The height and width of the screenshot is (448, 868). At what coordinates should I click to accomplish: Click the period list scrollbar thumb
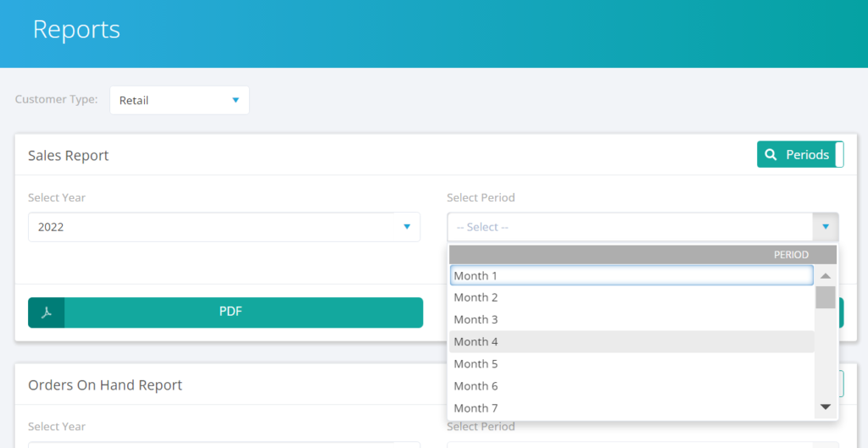[x=826, y=297]
